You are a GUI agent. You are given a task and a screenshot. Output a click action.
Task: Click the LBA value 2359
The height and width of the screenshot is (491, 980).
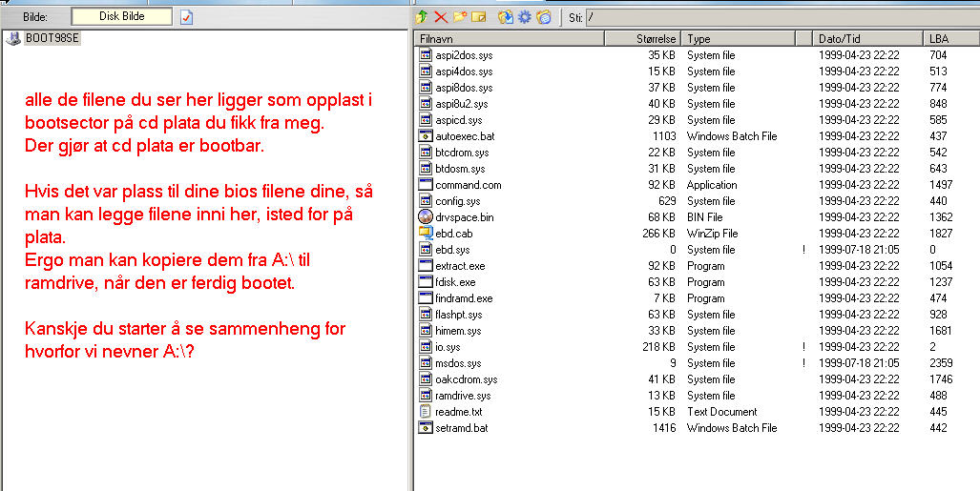coord(941,363)
